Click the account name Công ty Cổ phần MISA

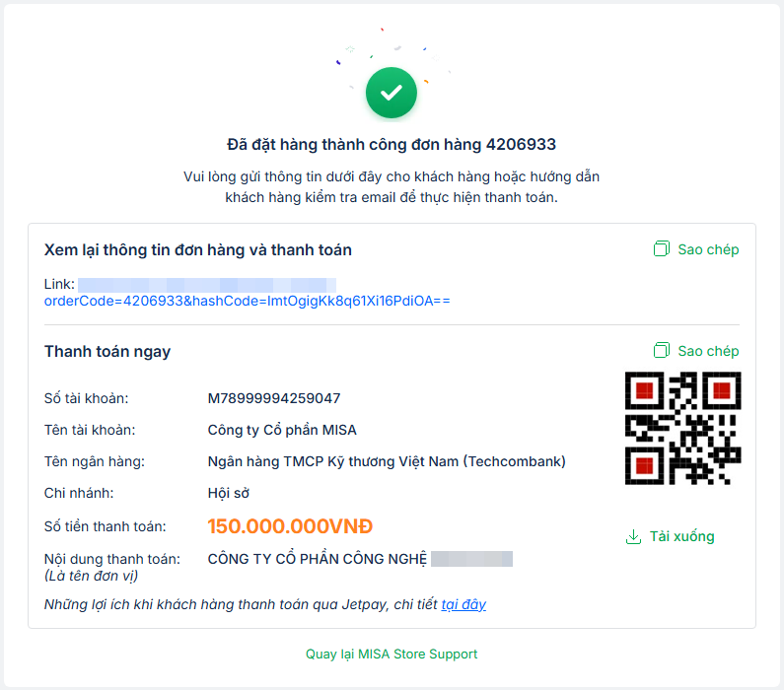(x=282, y=430)
